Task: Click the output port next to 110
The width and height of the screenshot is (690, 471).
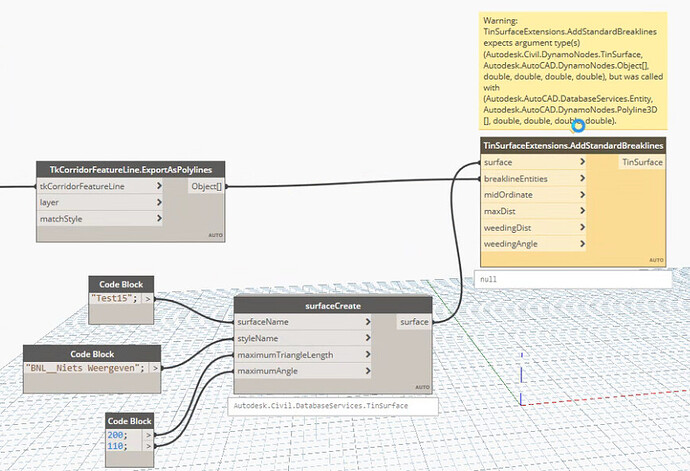Action: [x=148, y=446]
